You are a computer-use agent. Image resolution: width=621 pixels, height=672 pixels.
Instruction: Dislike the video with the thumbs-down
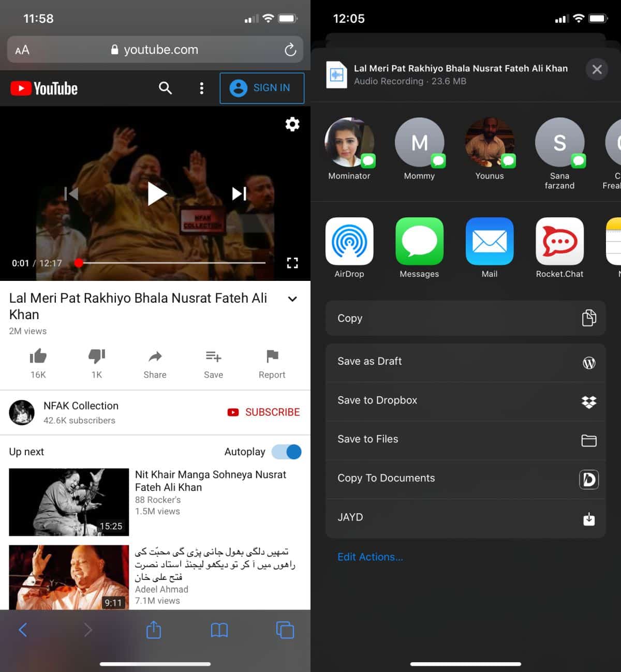[x=97, y=357]
